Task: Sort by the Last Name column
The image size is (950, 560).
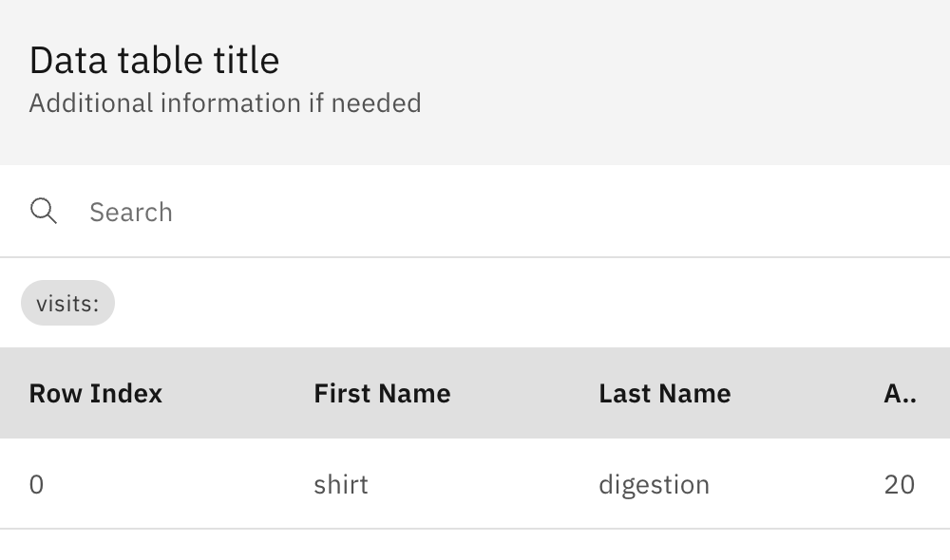Action: [665, 393]
